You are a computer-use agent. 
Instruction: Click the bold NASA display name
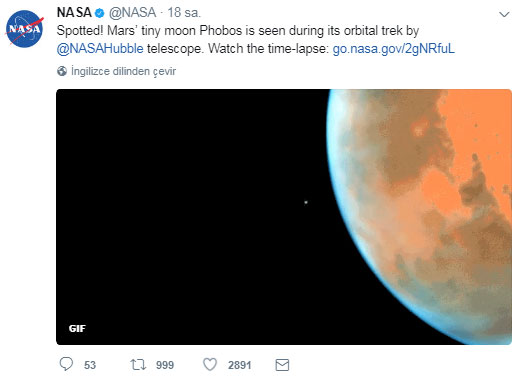pyautogui.click(x=74, y=13)
